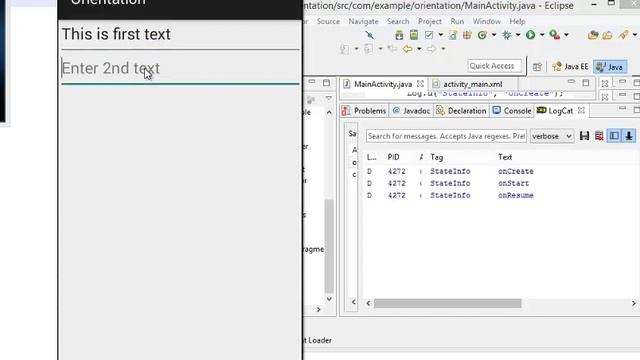Click the yellow Back navigation arrow
This screenshot has width=640, height=360.
pos(407,49)
